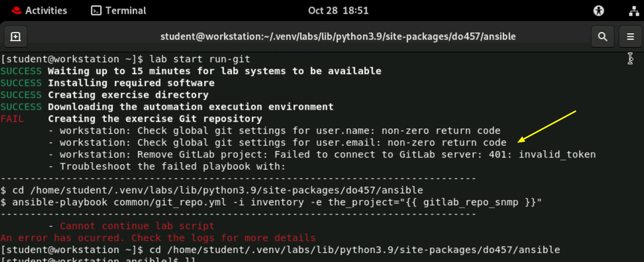The width and height of the screenshot is (644, 262).
Task: Click the 'An error has ocurred' message
Action: point(158,237)
